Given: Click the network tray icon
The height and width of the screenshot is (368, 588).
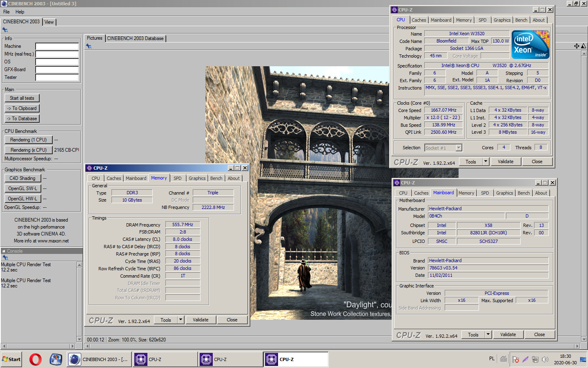Looking at the screenshot, I should point(535,359).
